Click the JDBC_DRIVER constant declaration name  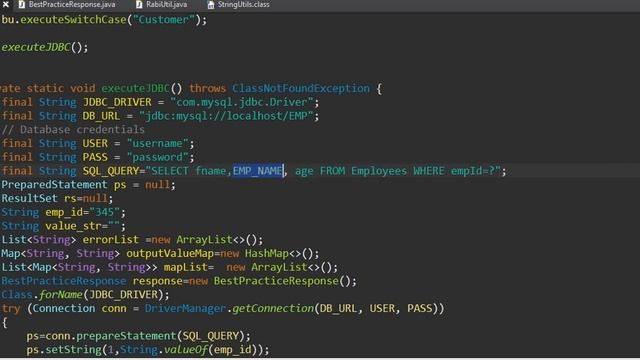pos(117,102)
